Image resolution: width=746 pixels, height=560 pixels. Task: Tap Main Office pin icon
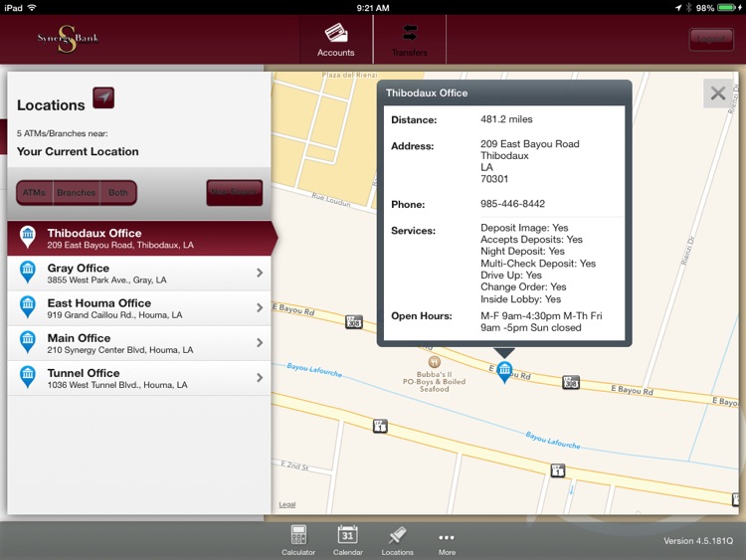pyautogui.click(x=28, y=341)
